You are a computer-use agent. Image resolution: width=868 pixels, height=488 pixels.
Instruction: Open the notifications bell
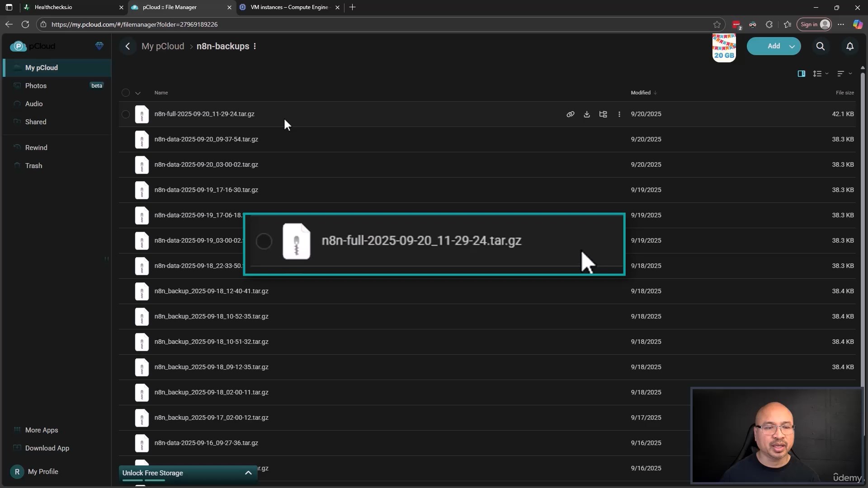coord(850,46)
